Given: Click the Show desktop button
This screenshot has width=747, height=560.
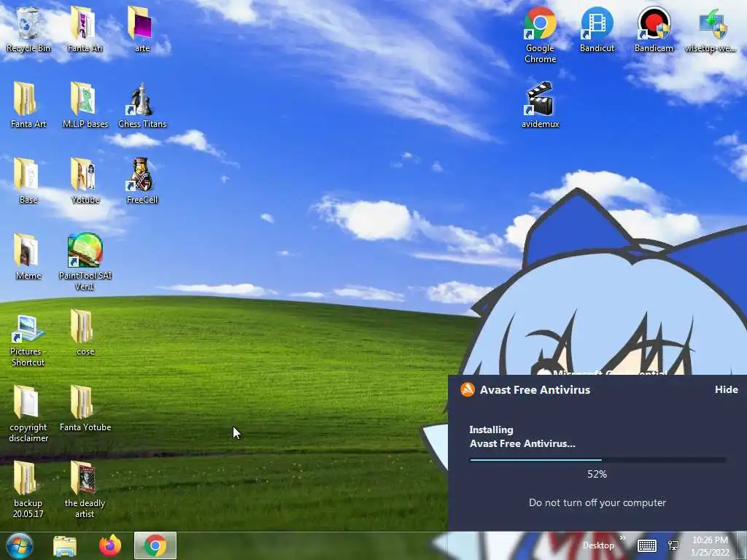Looking at the screenshot, I should pos(742,545).
